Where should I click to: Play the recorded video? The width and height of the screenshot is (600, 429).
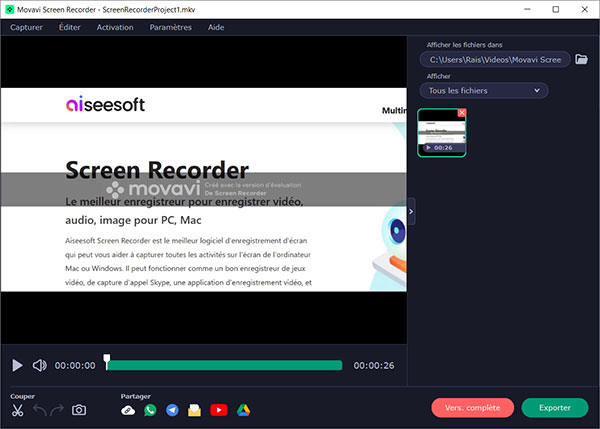coord(17,365)
